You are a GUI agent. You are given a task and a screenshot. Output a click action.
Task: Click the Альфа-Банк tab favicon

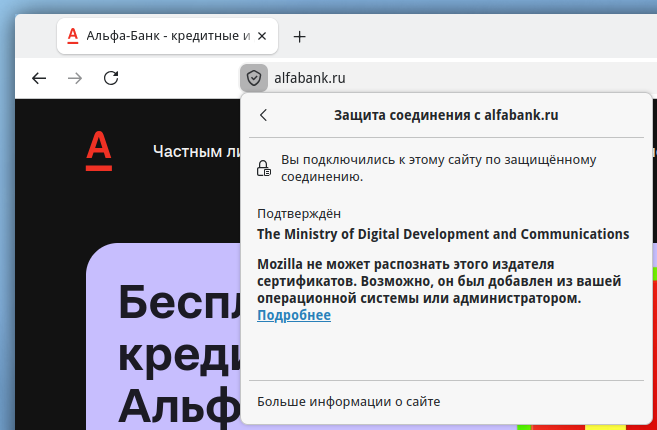[73, 36]
